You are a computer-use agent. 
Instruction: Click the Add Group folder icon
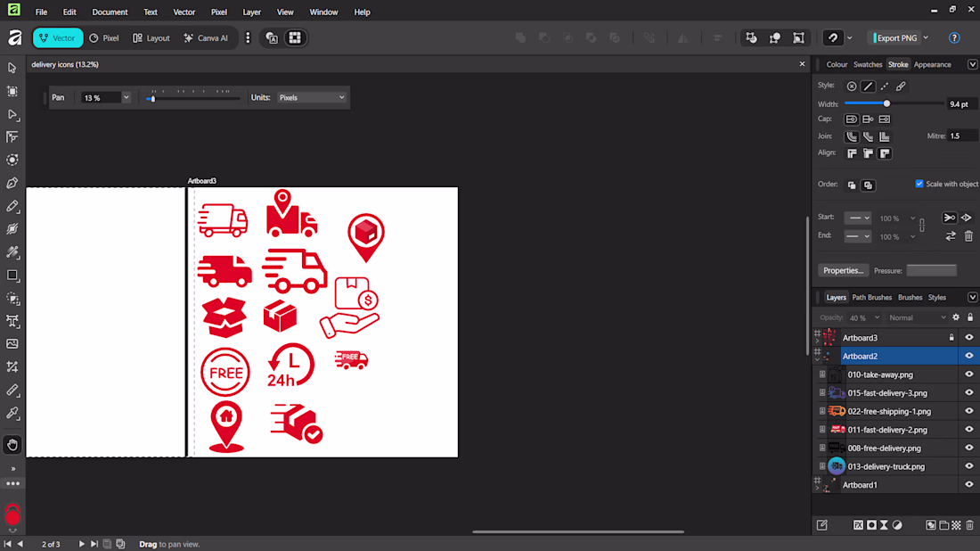tap(943, 525)
